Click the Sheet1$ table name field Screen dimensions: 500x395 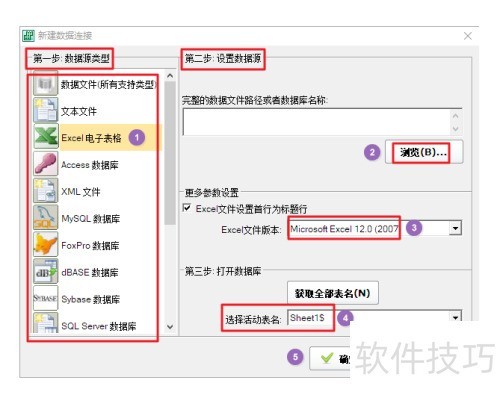click(x=375, y=317)
